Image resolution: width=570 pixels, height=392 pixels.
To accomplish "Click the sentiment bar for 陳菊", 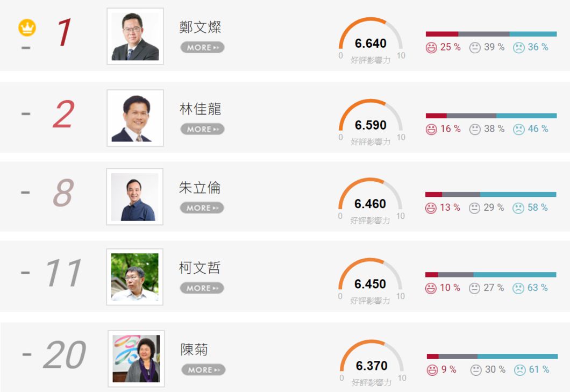I will point(492,357).
